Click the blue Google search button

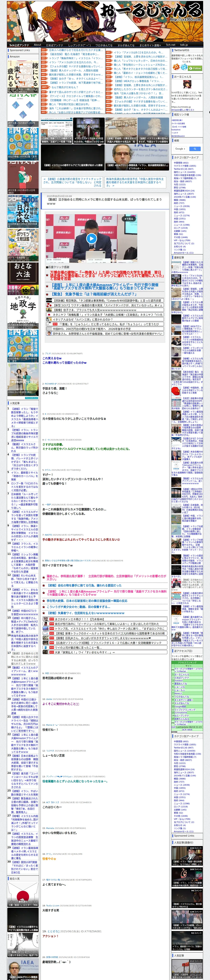point(195,149)
